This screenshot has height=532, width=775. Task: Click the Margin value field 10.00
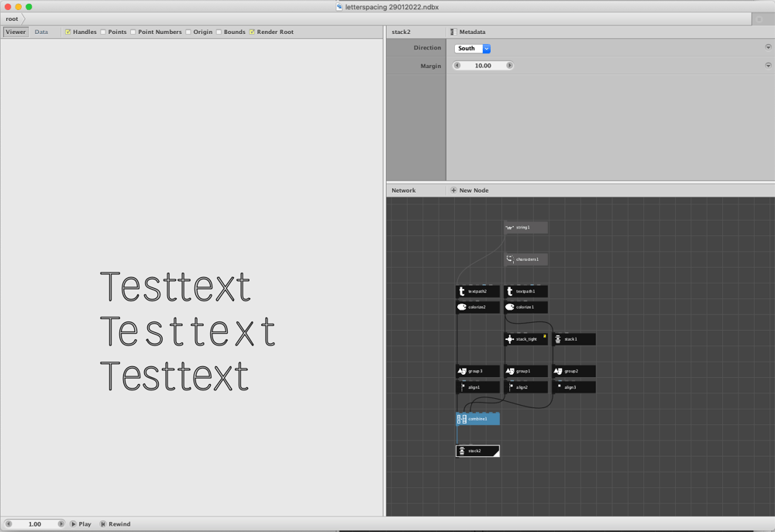tap(483, 66)
